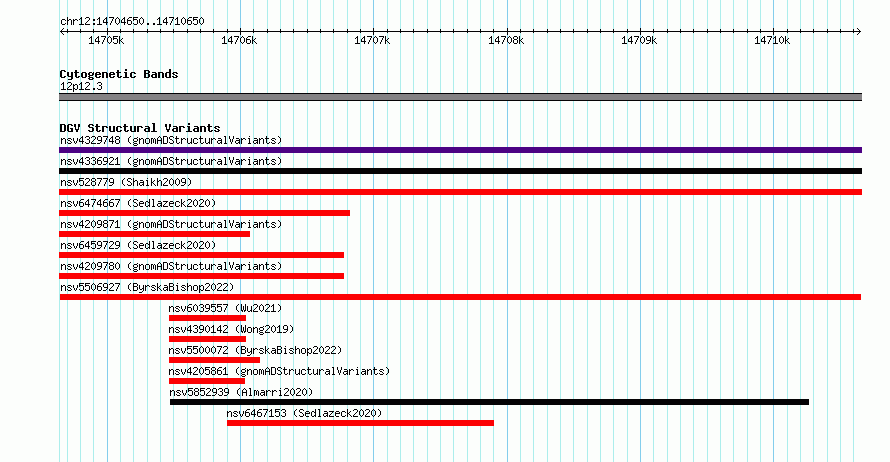This screenshot has width=890, height=462.
Task: Click the 14710k ruler tick label
Action: point(772,40)
